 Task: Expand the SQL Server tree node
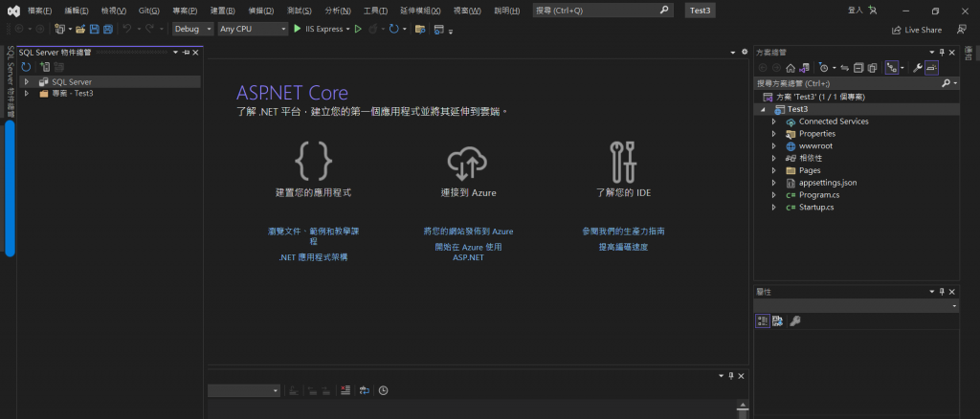point(26,82)
